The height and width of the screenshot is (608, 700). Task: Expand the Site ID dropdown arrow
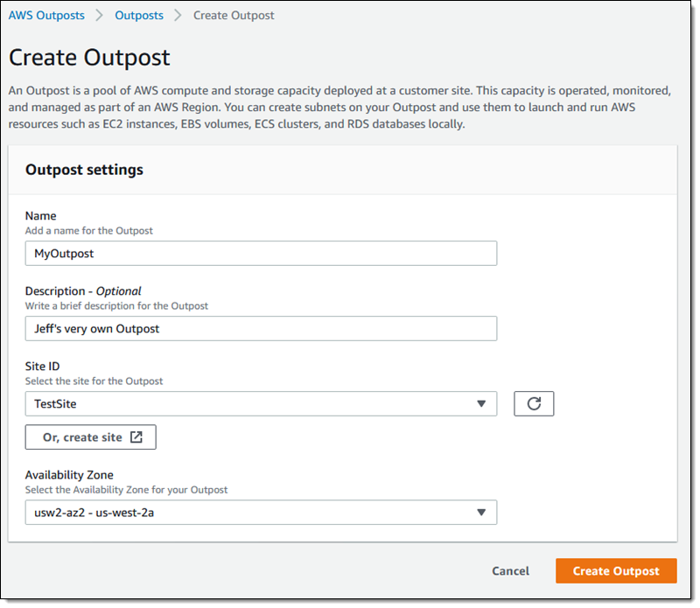coord(480,403)
